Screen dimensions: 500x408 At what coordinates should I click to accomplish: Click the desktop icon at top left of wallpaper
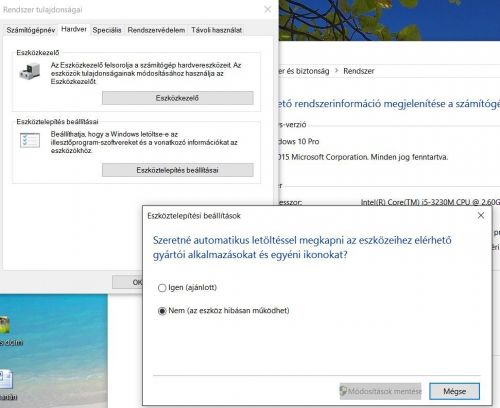tap(5, 325)
